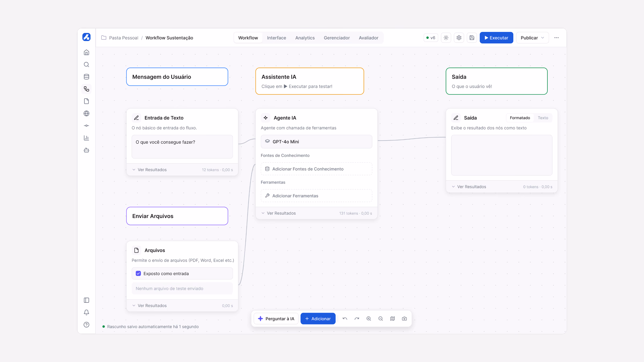Click the robot icon in sidebar
Viewport: 644px width, 362px height.
click(x=86, y=150)
